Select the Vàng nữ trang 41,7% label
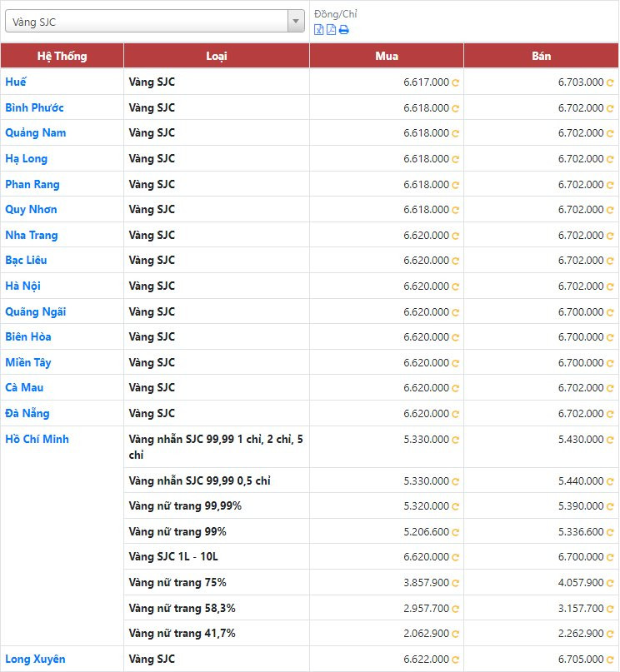Screen dimensions: 620x672 [182, 633]
